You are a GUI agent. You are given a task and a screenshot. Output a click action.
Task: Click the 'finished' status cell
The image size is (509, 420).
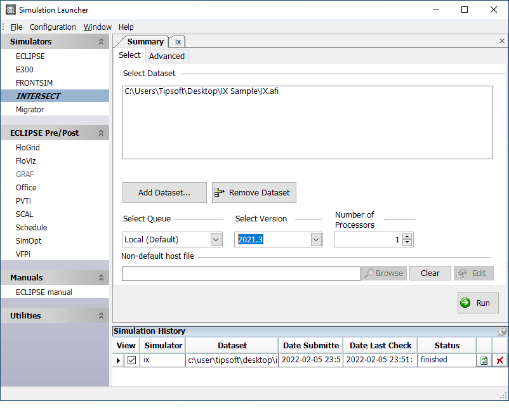(x=447, y=360)
